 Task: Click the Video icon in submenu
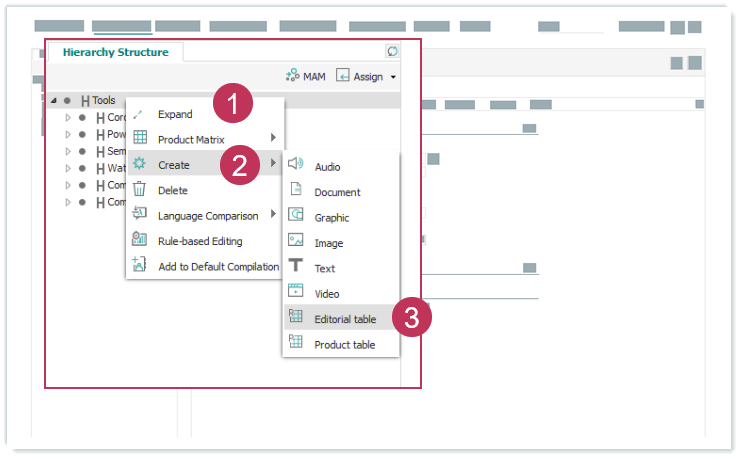tap(295, 292)
